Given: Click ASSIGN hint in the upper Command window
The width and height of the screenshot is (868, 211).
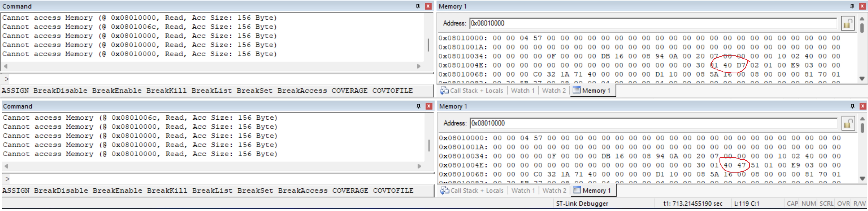Looking at the screenshot, I should coord(15,91).
